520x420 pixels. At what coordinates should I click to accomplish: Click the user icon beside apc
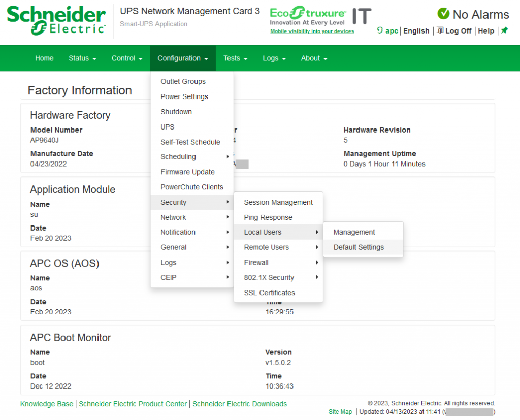click(x=380, y=30)
